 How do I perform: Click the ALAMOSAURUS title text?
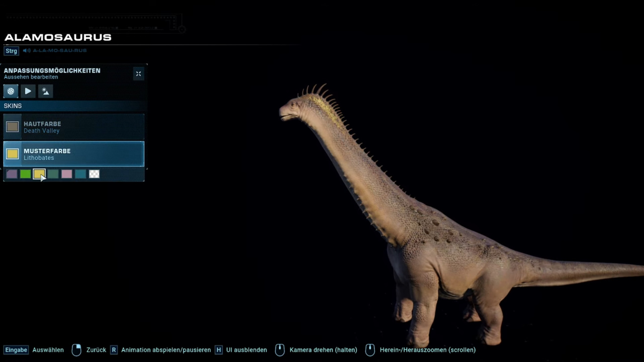click(x=58, y=37)
